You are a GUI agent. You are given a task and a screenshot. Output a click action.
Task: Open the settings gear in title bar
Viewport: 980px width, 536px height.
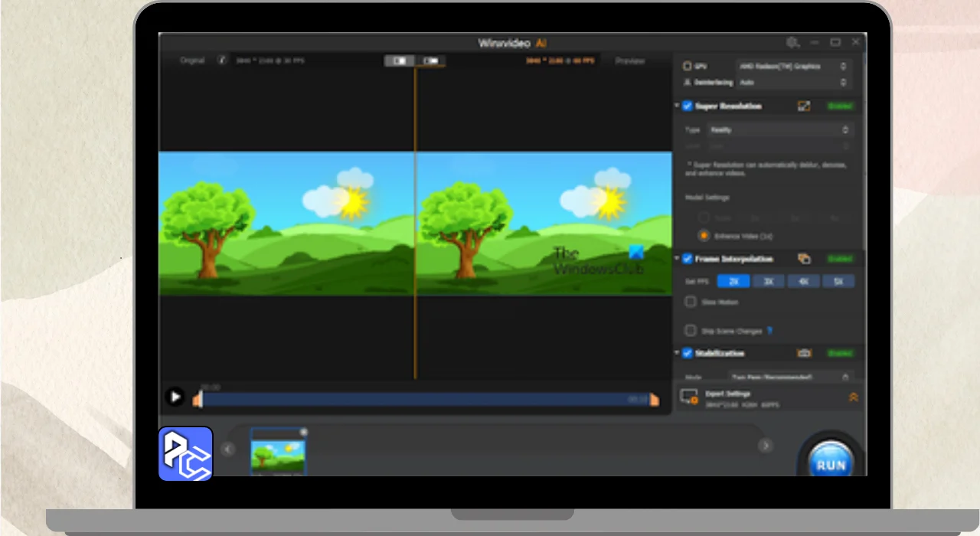click(793, 43)
